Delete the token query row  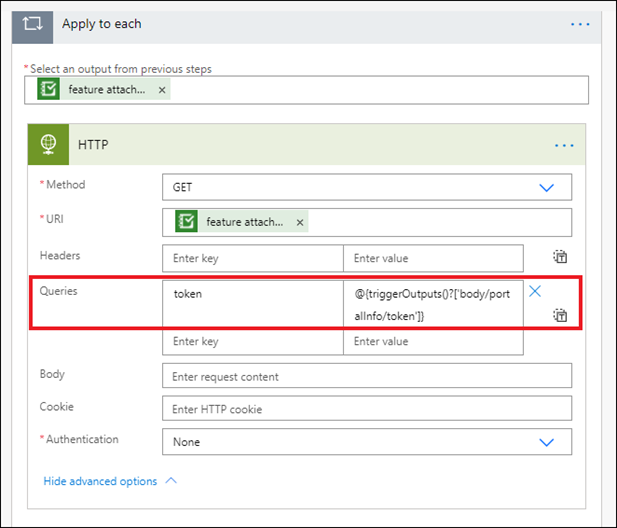coord(535,291)
